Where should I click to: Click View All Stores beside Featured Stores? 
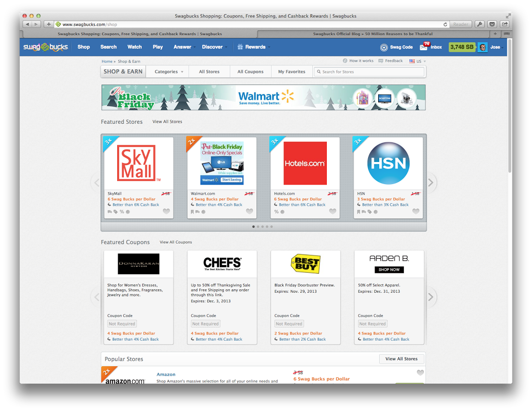[167, 122]
